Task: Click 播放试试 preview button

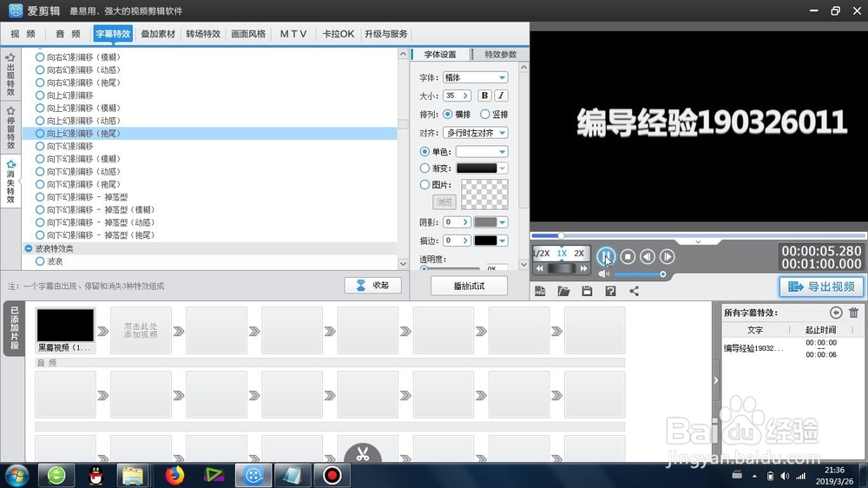Action: click(469, 286)
